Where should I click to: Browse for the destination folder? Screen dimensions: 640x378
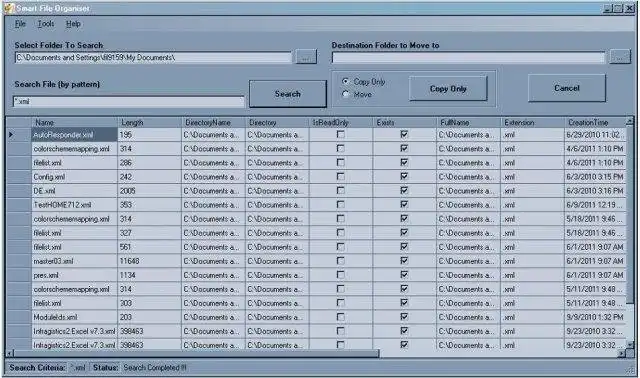619,57
